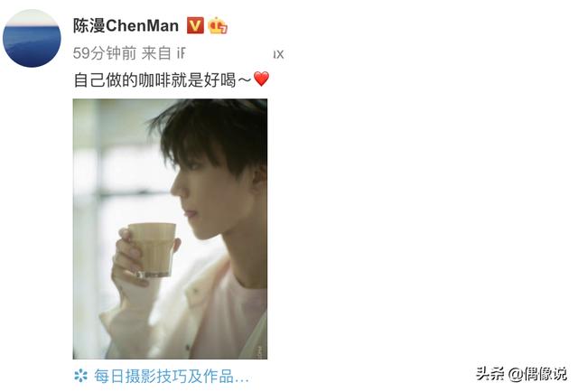This screenshot has width=578, height=392.
Task: Click the truncated device name after 来自
Action: coord(230,53)
